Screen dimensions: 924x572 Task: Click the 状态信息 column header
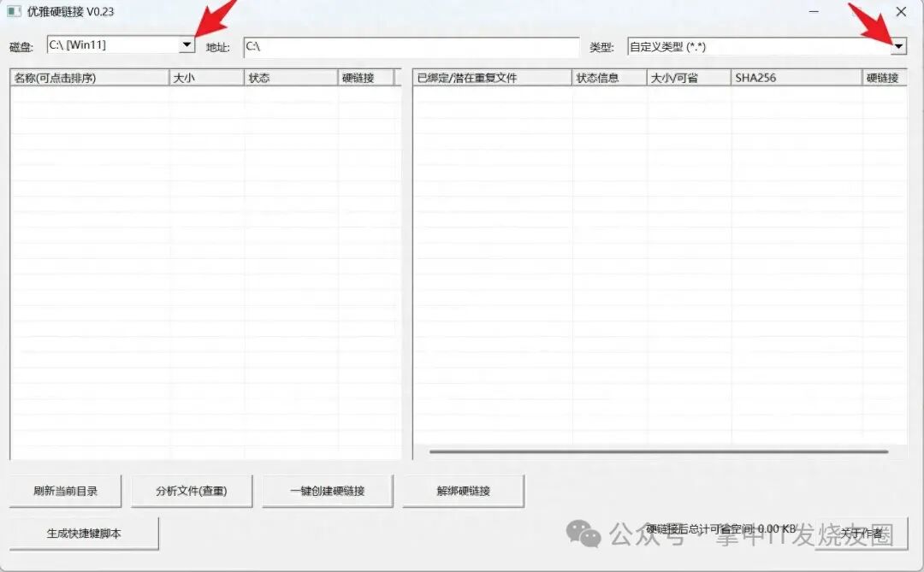point(608,78)
